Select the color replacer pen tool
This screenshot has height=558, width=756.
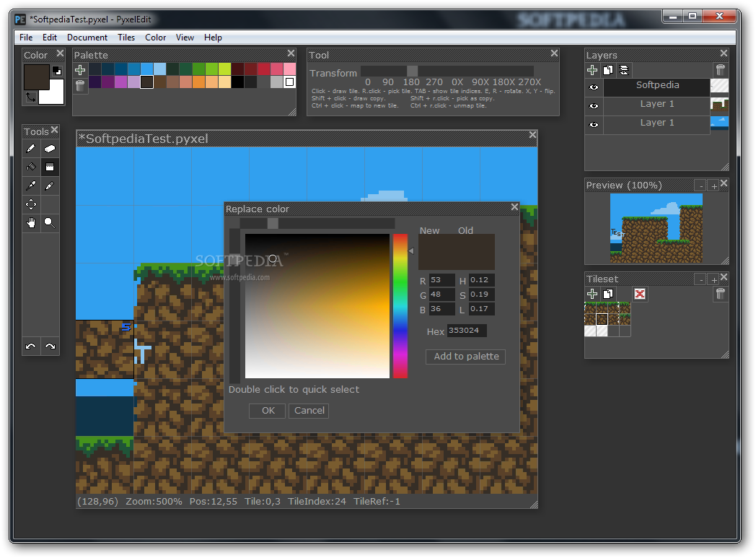click(50, 186)
